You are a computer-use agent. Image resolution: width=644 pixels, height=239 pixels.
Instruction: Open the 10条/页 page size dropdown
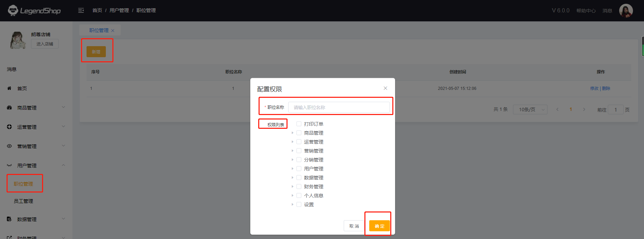click(530, 110)
